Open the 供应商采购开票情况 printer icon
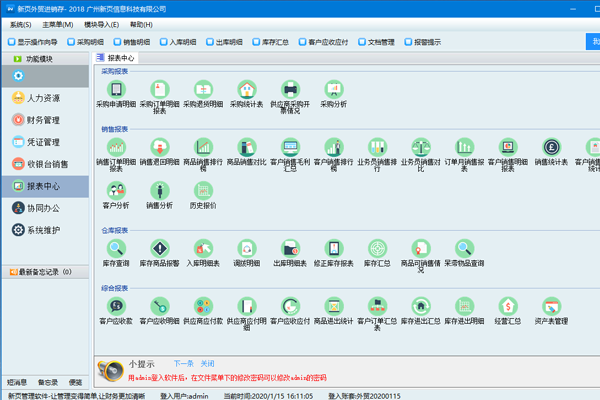Screen dimensions: 600x400 tap(290, 90)
